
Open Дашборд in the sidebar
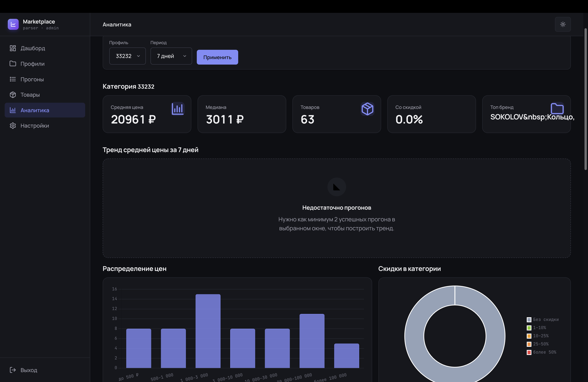click(x=45, y=48)
